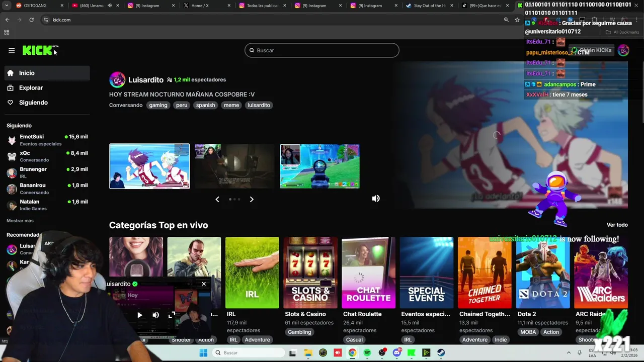Select the peru tag
The width and height of the screenshot is (644, 362).
click(182, 105)
